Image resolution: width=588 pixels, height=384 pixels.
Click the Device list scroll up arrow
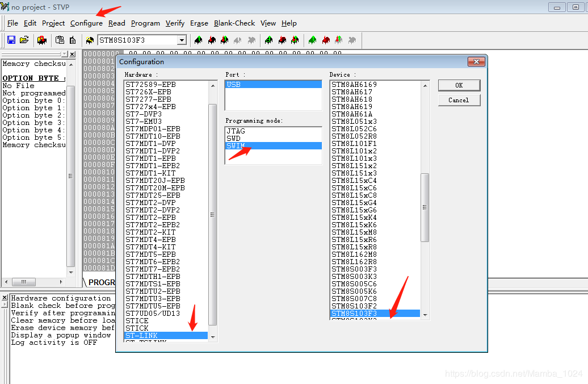pos(425,86)
